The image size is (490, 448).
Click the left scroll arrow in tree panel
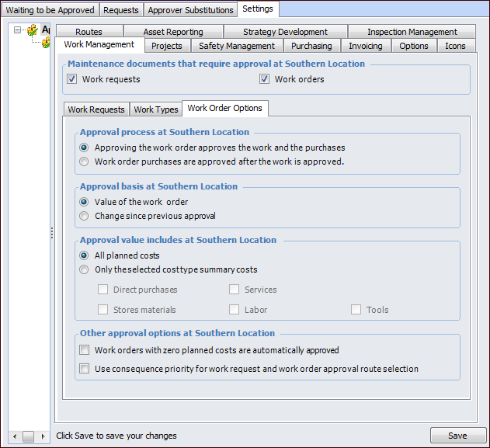13,436
